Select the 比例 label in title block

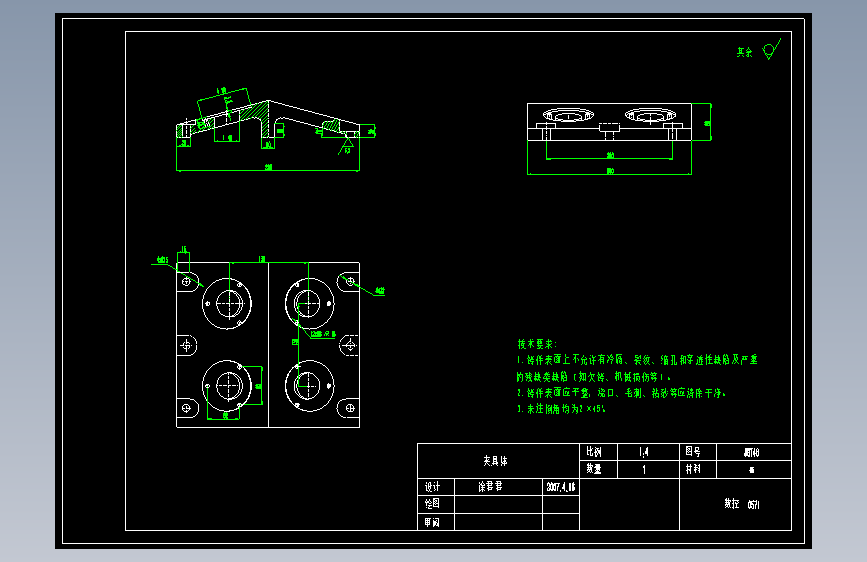(594, 452)
